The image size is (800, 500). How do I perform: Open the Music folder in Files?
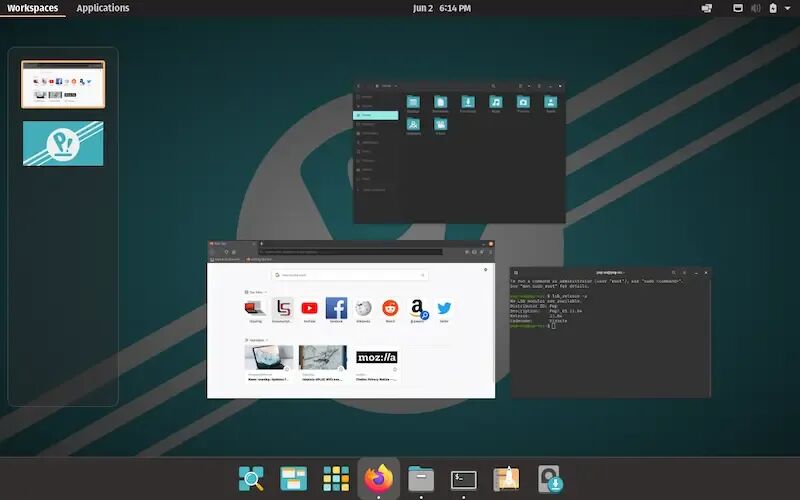coord(495,104)
